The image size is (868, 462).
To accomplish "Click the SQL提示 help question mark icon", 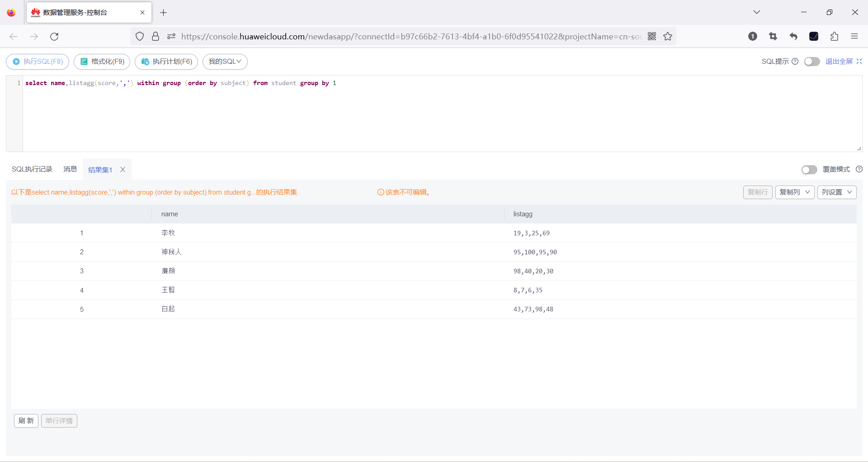I will (x=795, y=62).
